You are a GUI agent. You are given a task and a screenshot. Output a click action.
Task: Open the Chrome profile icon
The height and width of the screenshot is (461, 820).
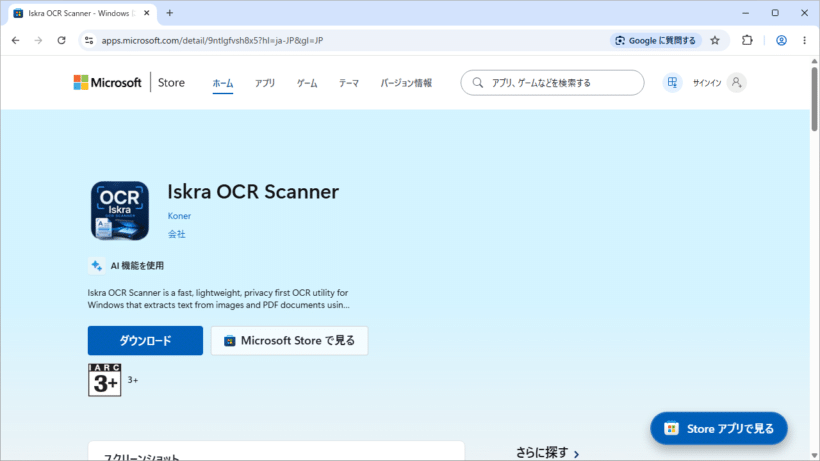point(781,40)
